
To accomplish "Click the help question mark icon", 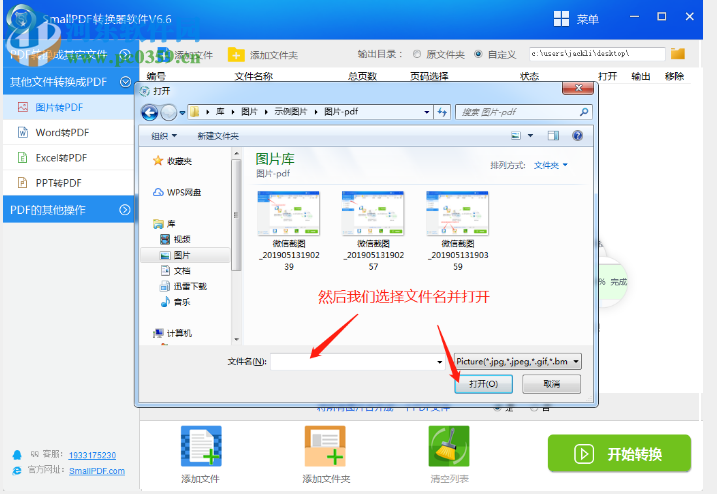I will pos(578,135).
